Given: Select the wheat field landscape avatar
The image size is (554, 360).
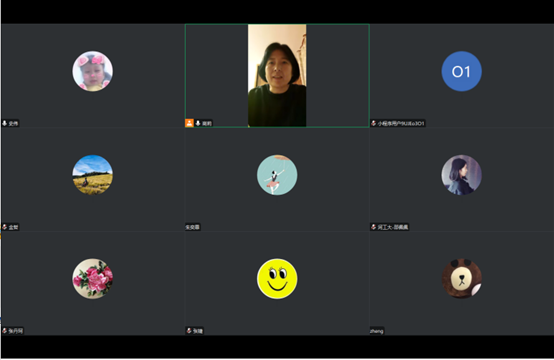Looking at the screenshot, I should coord(93,175).
